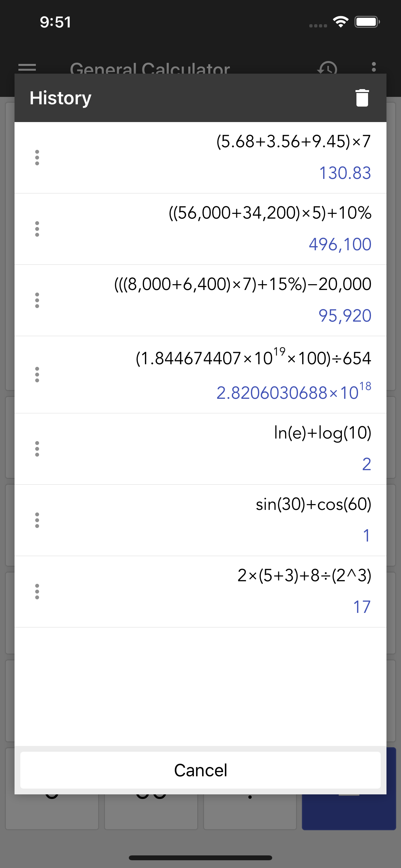
Task: Tap the result 17
Action: point(362,607)
